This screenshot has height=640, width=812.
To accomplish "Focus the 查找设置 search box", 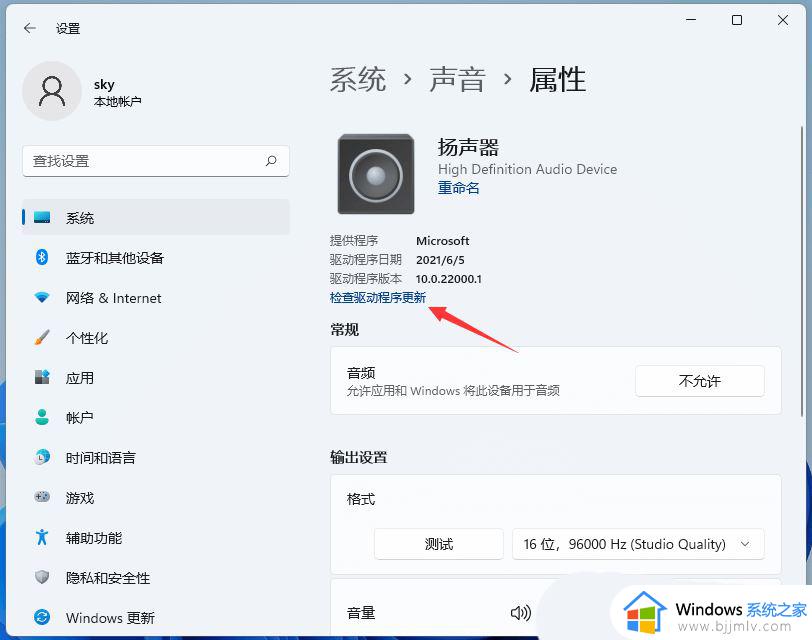I will (x=156, y=161).
